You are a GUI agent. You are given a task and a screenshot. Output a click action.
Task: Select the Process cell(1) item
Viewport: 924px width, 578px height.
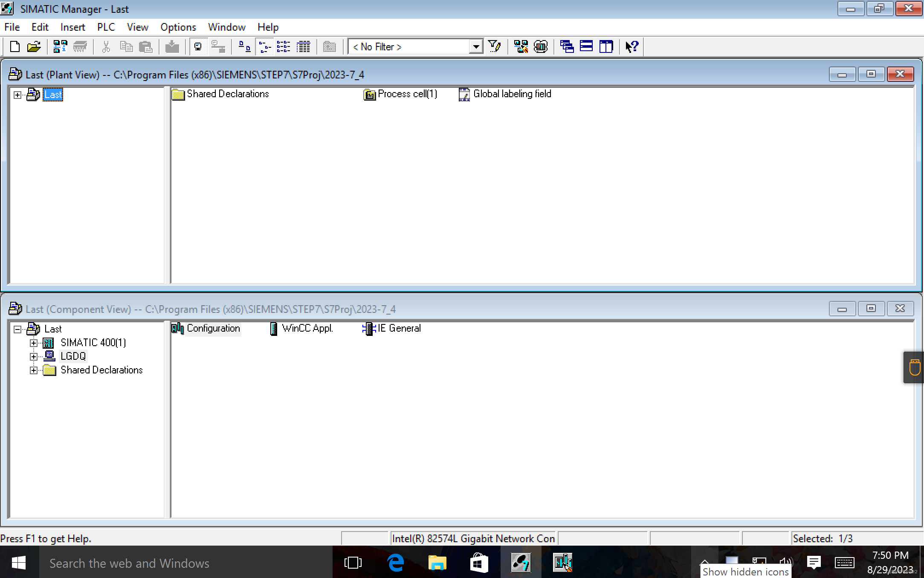click(x=407, y=94)
